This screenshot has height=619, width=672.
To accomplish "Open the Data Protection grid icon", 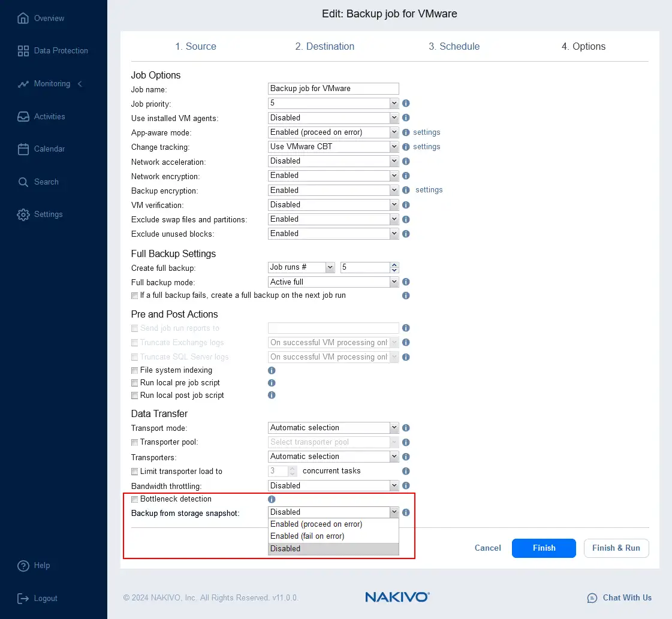I will (23, 50).
